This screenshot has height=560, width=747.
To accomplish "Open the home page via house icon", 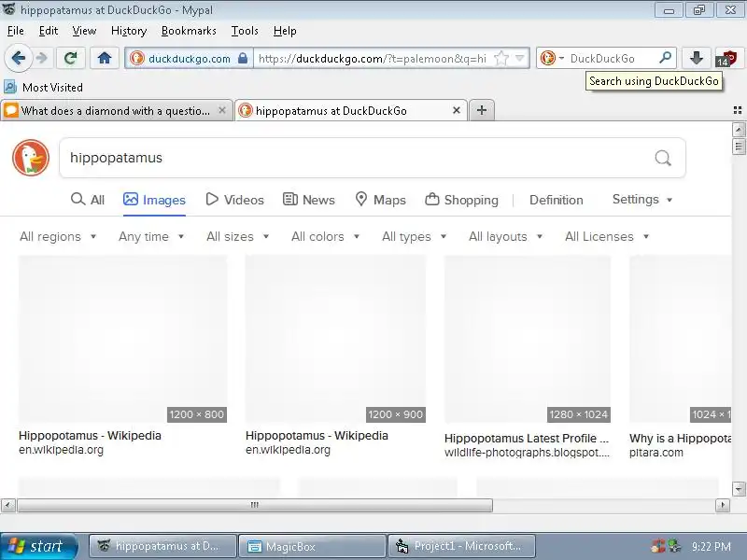I will [105, 58].
